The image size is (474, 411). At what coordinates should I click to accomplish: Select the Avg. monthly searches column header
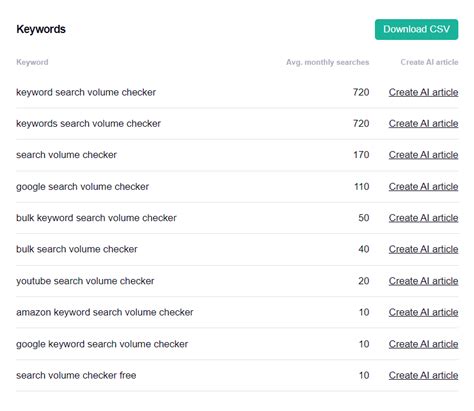pos(327,62)
